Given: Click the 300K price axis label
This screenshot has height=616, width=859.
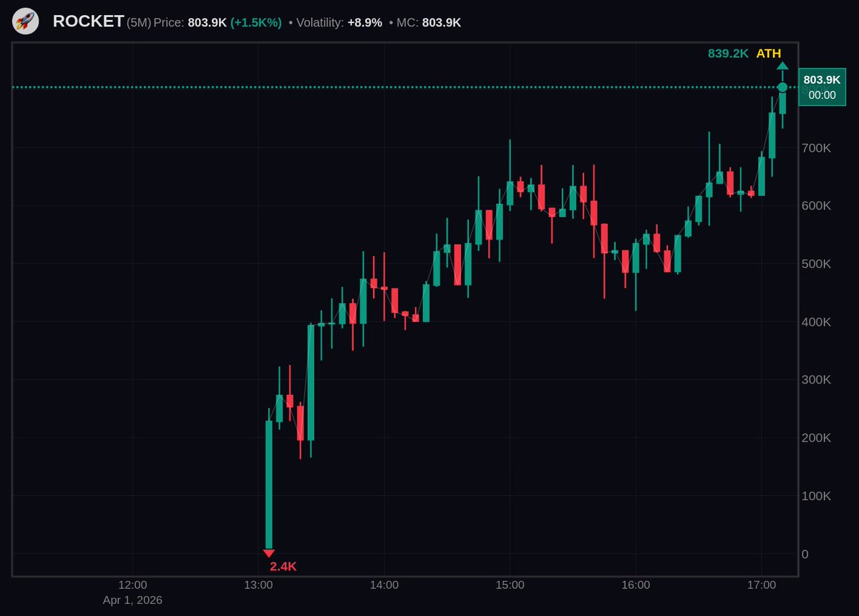Looking at the screenshot, I should click(817, 380).
